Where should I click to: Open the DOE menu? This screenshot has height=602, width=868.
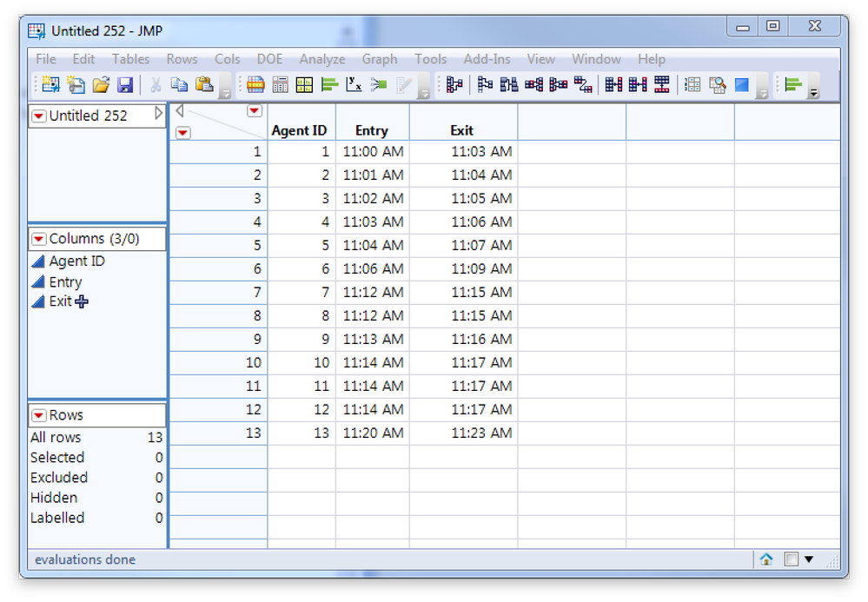269,59
